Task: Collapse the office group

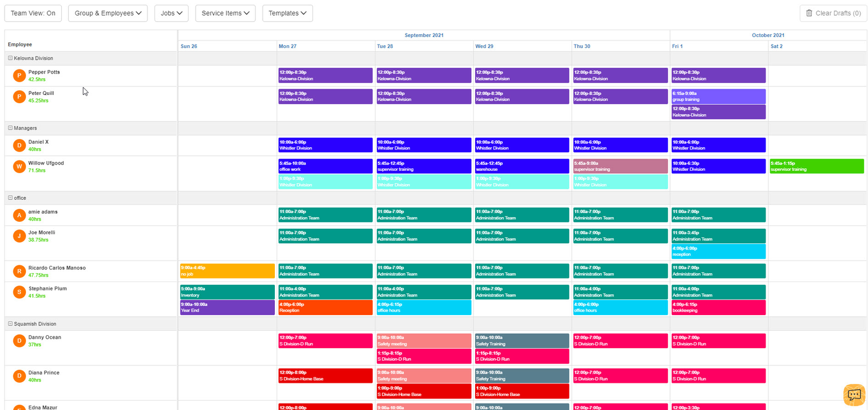Action: click(x=10, y=198)
